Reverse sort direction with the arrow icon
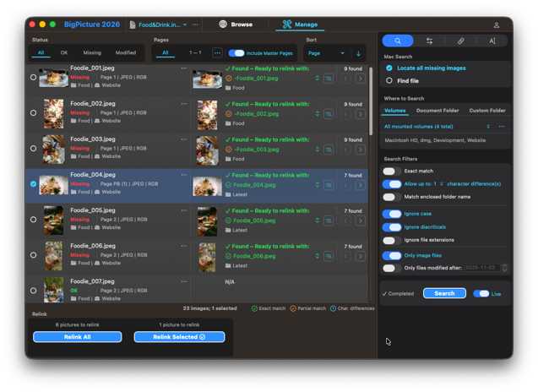Image resolution: width=538 pixels, height=392 pixels. click(358, 53)
